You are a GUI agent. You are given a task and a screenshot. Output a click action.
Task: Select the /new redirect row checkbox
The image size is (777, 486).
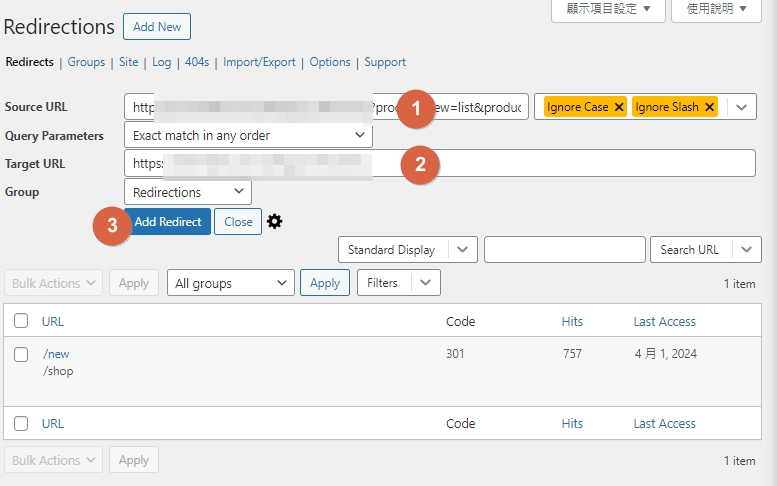coord(21,354)
